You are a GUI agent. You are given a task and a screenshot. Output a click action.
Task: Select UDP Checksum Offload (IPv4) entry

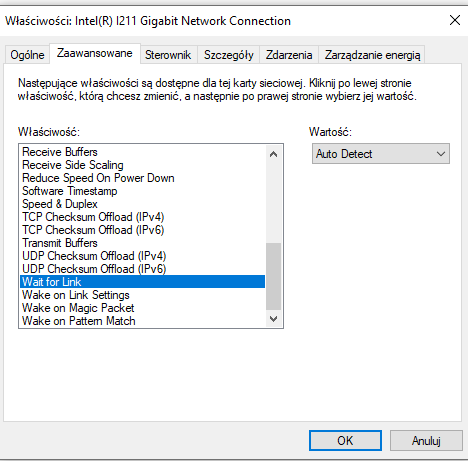143,256
